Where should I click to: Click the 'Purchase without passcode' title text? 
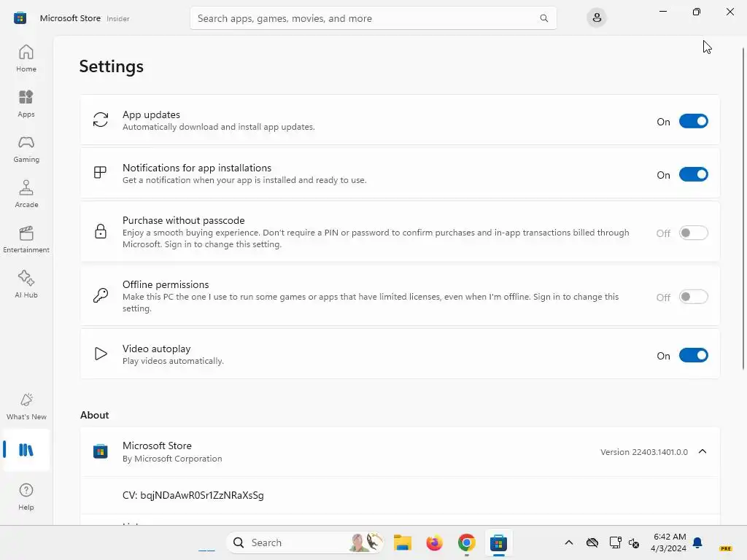click(183, 220)
